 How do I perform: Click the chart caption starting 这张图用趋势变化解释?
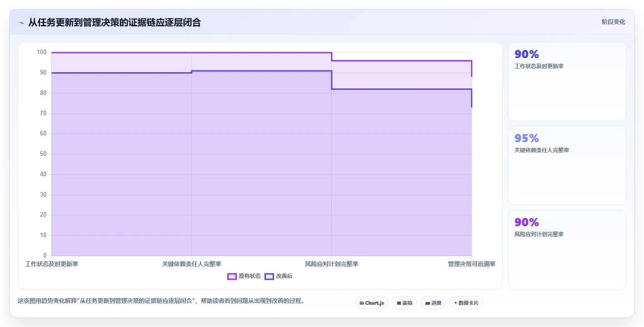161,301
